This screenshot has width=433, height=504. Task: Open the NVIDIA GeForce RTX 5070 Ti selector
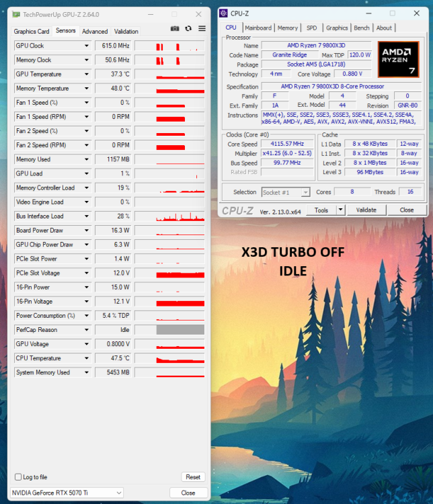67,493
